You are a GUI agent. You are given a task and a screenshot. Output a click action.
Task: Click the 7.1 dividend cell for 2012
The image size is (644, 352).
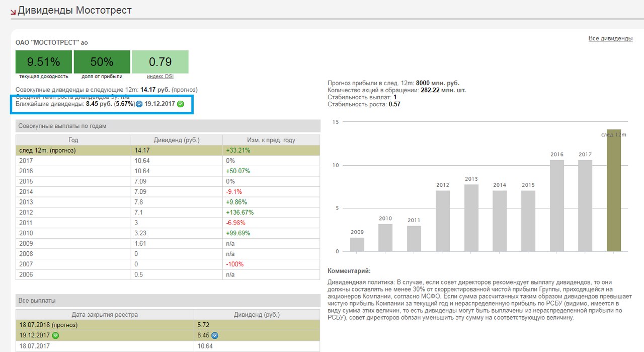[177, 213]
